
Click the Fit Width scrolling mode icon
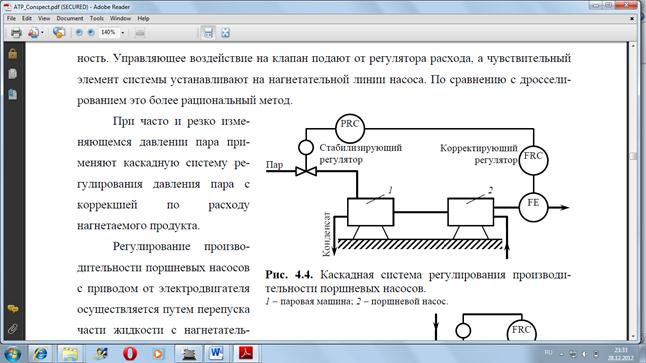(x=208, y=33)
